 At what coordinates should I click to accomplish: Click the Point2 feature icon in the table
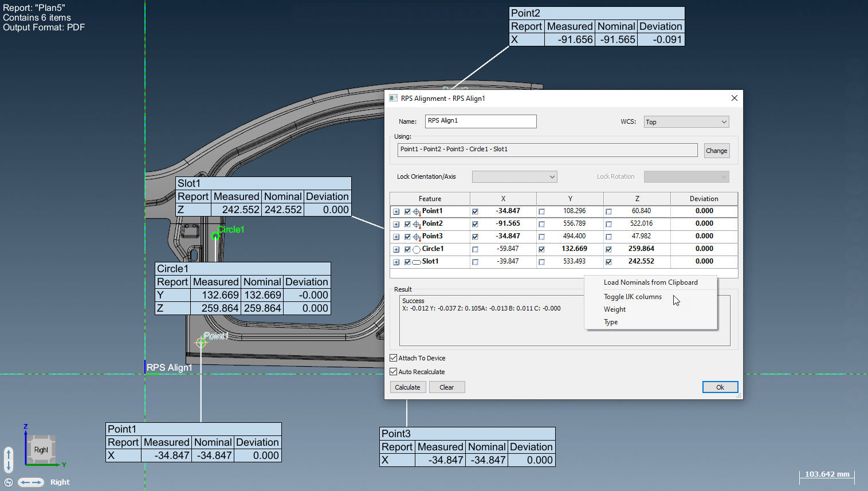(417, 224)
